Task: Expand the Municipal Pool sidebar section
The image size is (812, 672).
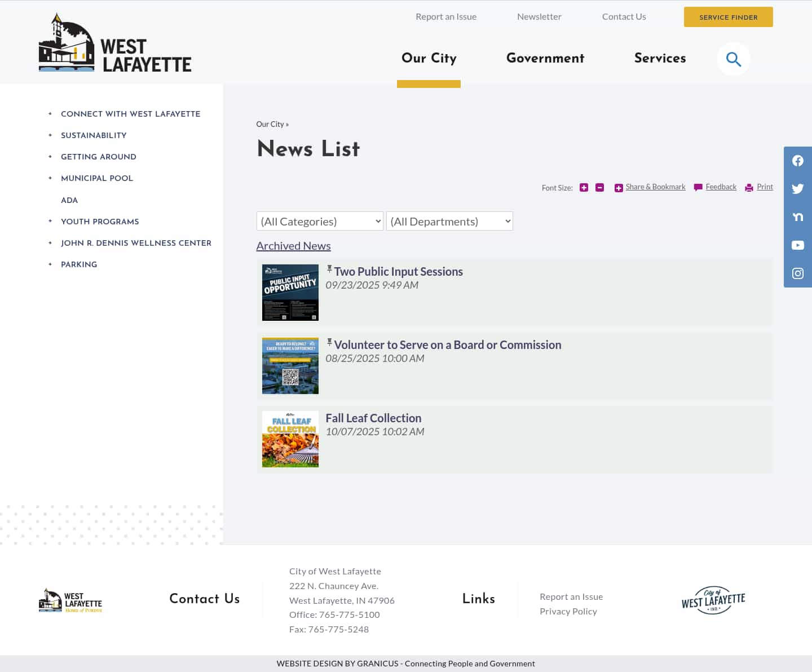Action: point(50,178)
